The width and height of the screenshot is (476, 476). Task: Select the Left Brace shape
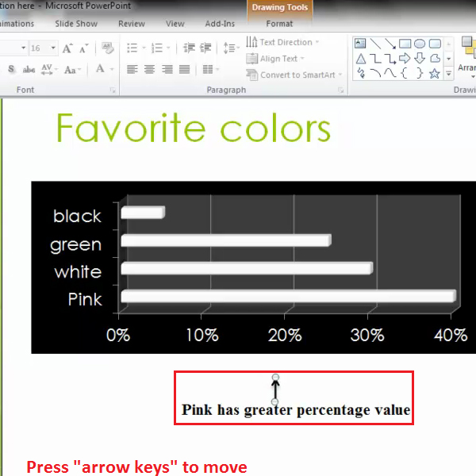pos(405,73)
